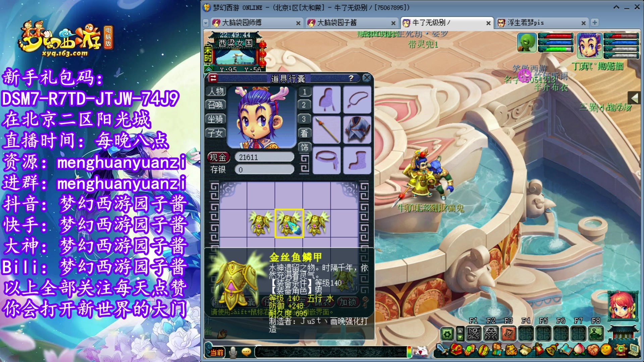Select equipment set 1 button
The height and width of the screenshot is (362, 644).
pos(304,92)
